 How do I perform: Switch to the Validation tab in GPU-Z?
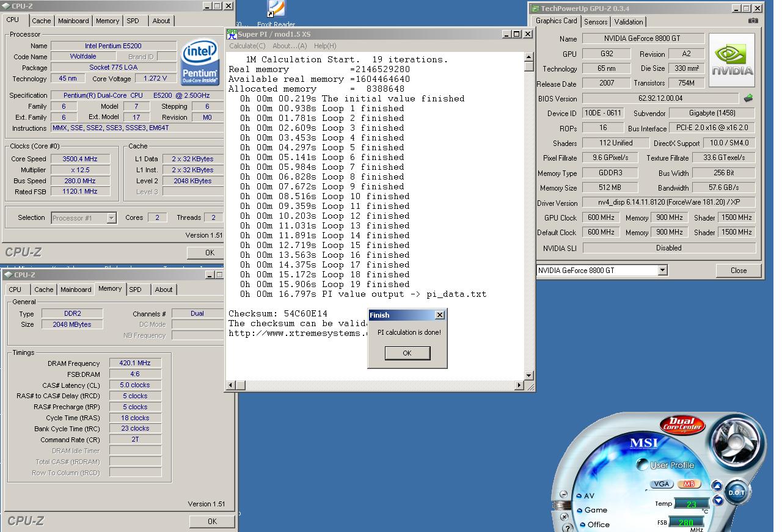pyautogui.click(x=628, y=22)
